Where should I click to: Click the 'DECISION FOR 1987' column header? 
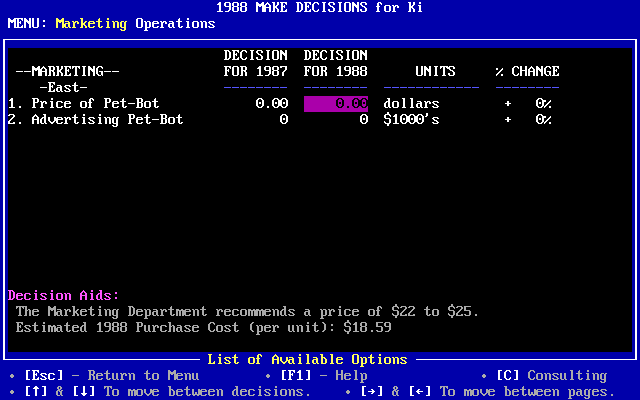point(255,63)
